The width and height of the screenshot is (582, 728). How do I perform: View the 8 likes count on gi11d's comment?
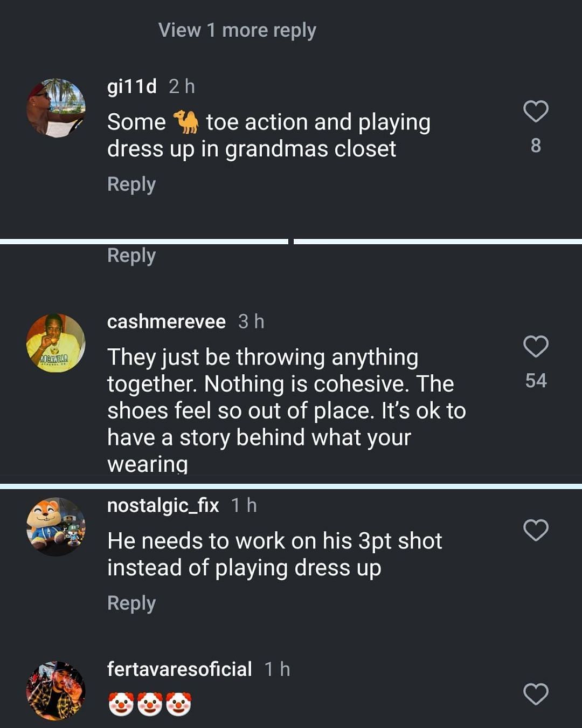(536, 146)
